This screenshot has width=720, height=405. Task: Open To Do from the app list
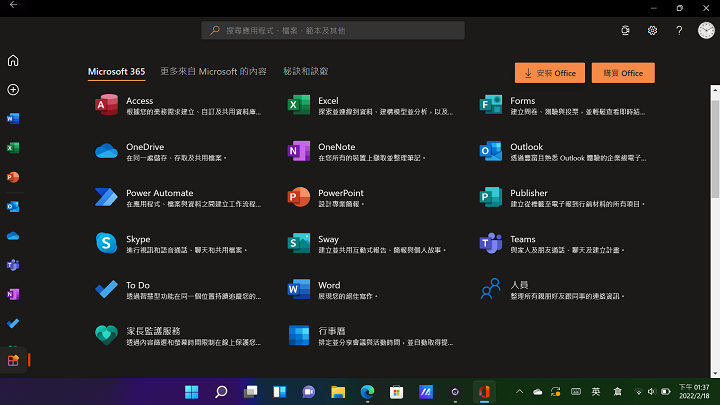(x=178, y=290)
